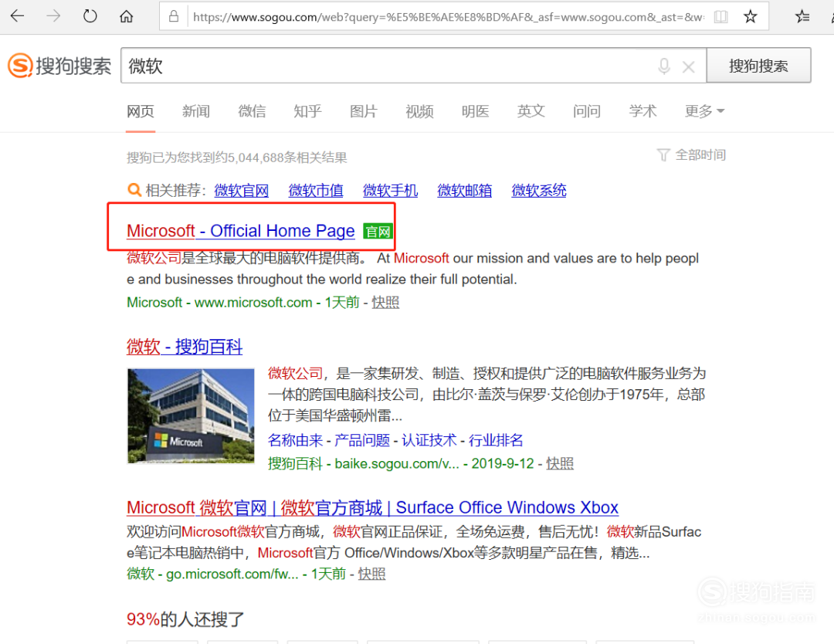
Task: Switch to the 图片 tab
Action: pyautogui.click(x=364, y=111)
